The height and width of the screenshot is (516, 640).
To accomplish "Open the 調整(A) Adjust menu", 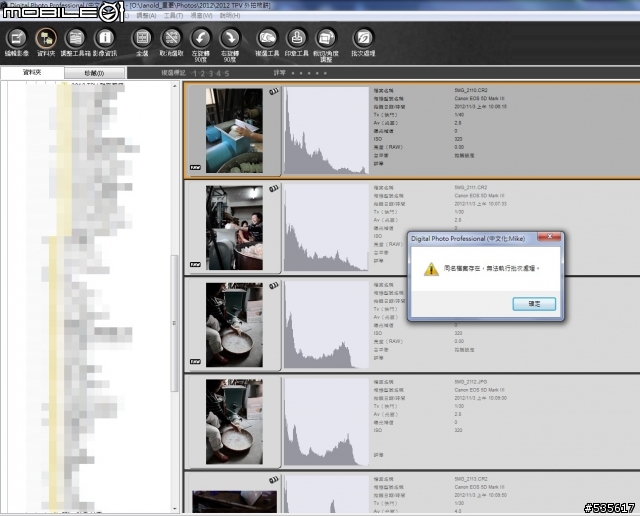I will pyautogui.click(x=146, y=16).
